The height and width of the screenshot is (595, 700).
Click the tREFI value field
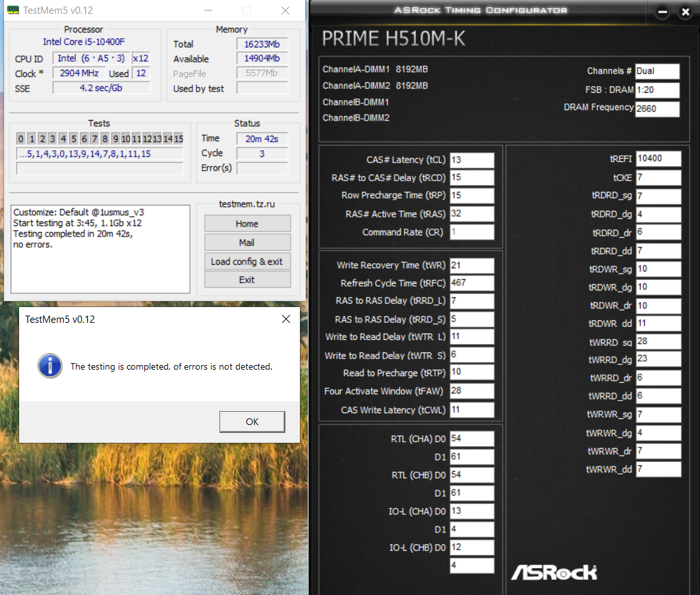(x=658, y=158)
